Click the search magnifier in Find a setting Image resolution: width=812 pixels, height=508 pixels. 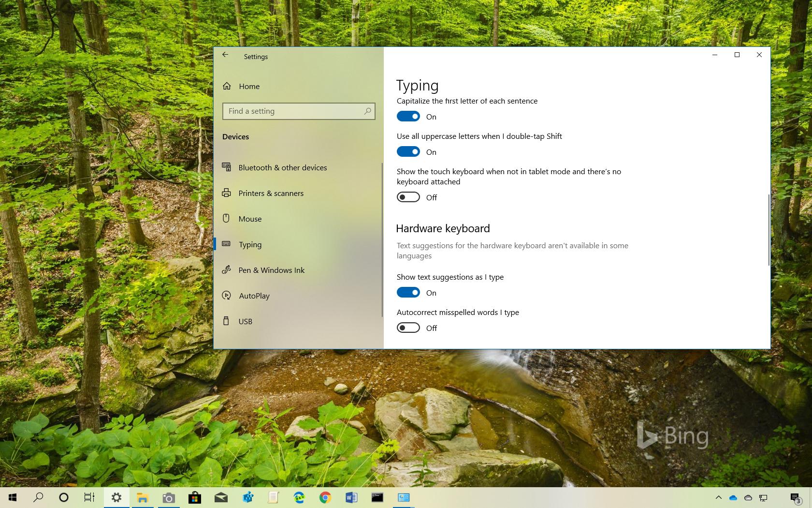click(x=367, y=111)
